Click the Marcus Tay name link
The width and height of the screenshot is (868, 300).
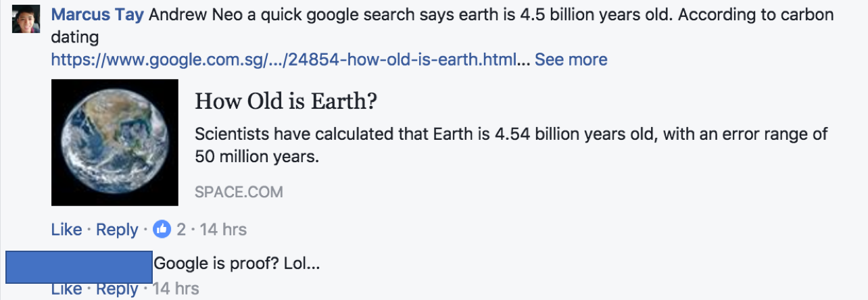[x=97, y=15]
